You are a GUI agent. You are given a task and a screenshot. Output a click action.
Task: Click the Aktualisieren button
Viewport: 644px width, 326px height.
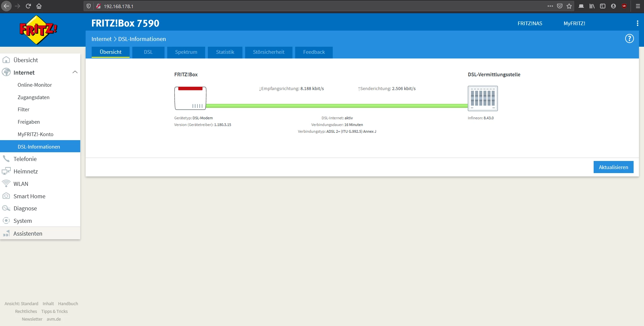(x=613, y=167)
